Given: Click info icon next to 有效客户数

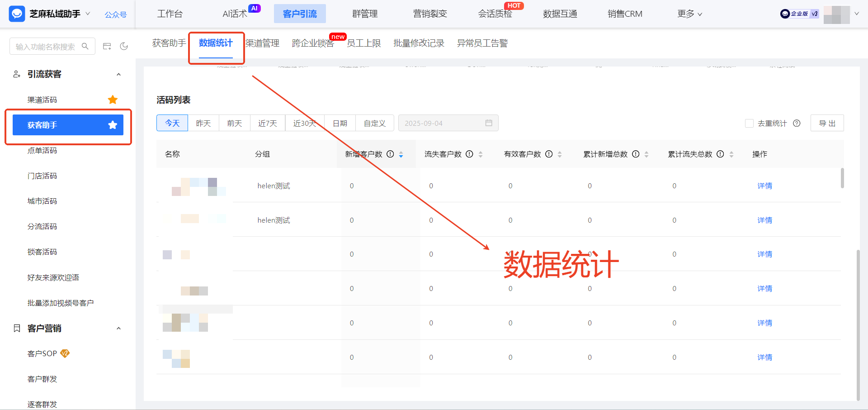Looking at the screenshot, I should [x=549, y=154].
